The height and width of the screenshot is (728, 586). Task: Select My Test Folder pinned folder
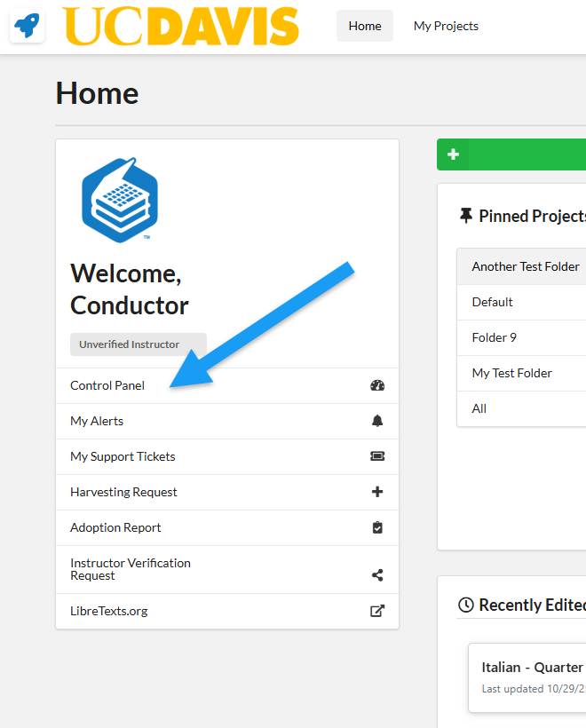pyautogui.click(x=521, y=373)
